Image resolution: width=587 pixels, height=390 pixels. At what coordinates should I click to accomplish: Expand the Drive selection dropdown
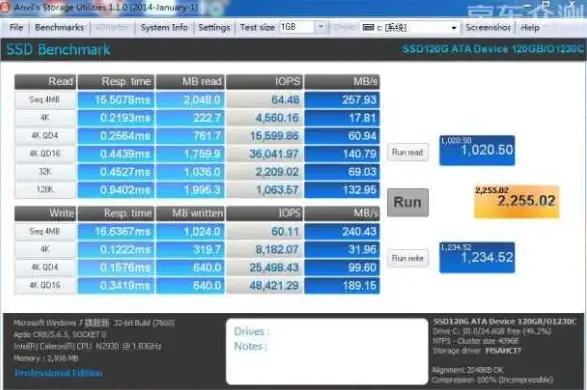pos(454,28)
